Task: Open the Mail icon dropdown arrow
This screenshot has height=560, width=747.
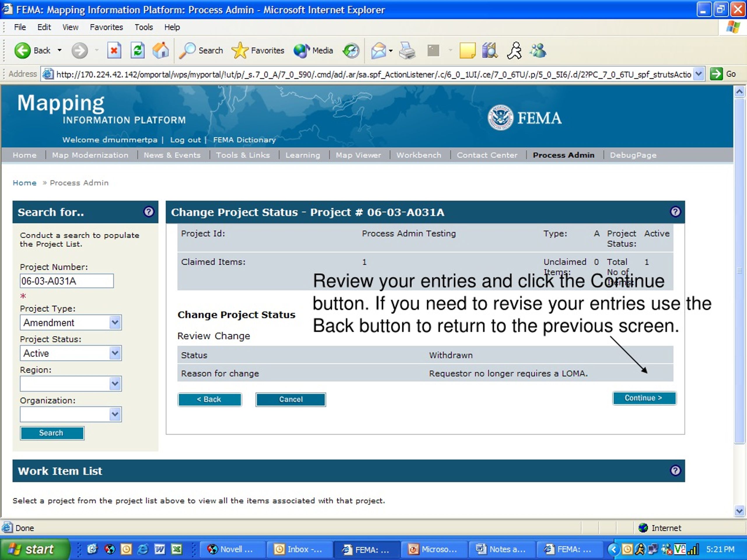Action: (x=391, y=51)
